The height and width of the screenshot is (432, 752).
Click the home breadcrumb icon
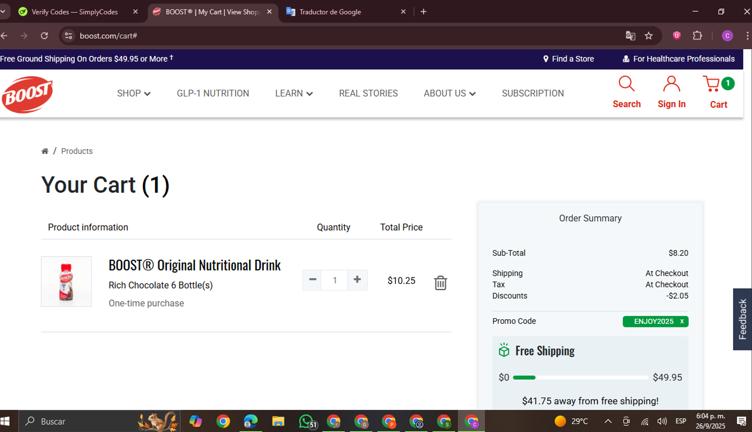[x=45, y=151]
